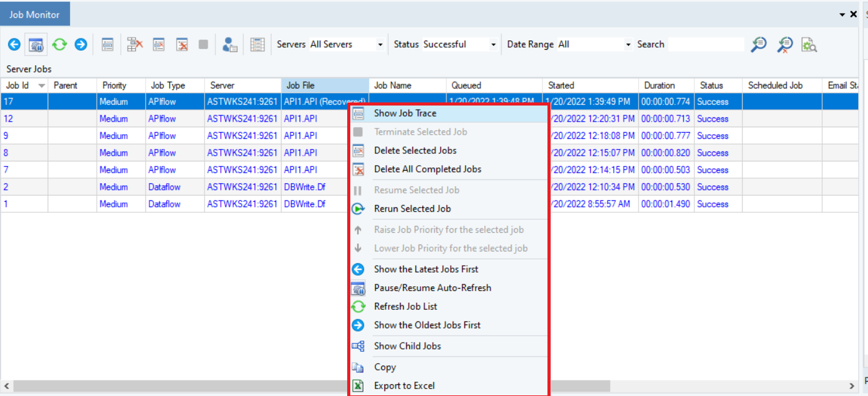Sort by the Duration column header
This screenshot has height=396, width=868.
(659, 86)
